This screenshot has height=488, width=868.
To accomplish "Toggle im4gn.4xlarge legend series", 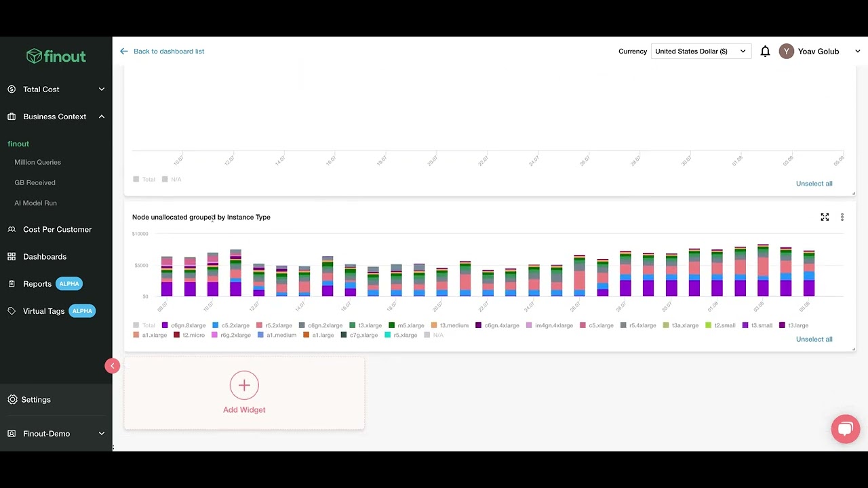I will (x=549, y=325).
